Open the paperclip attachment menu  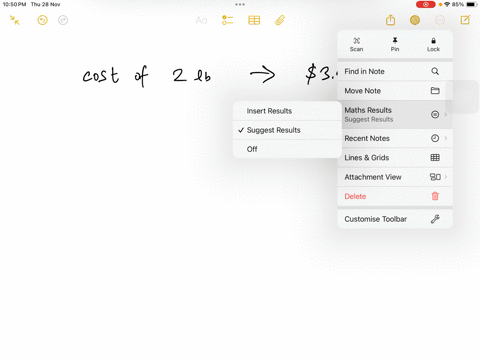[280, 20]
